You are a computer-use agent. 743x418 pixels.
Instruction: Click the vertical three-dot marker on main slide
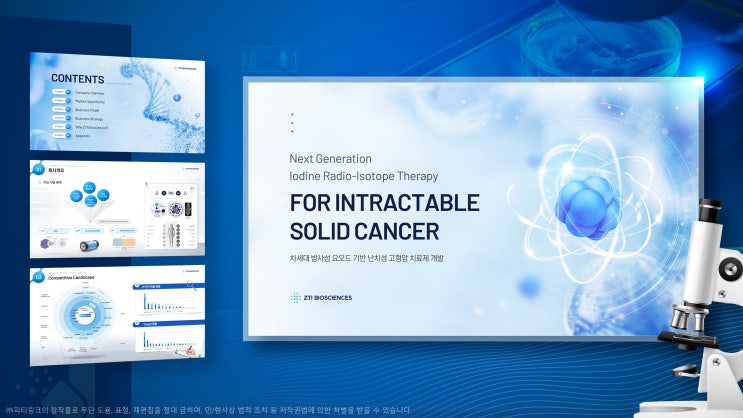tap(292, 123)
